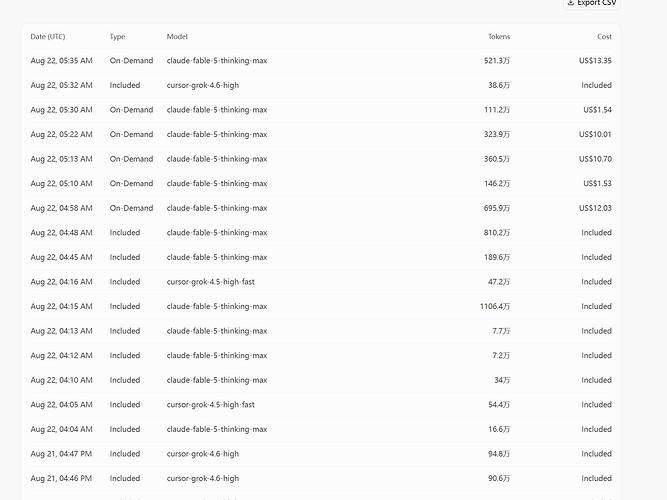Click the date Aug 22, 04:58 AM
667x500 pixels.
tap(61, 208)
